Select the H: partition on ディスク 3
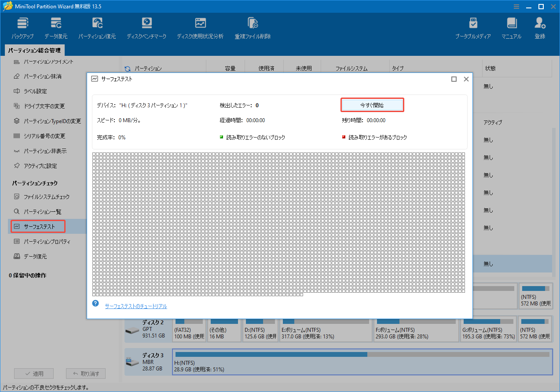Screen dimensions: 560x392 click(x=308, y=363)
